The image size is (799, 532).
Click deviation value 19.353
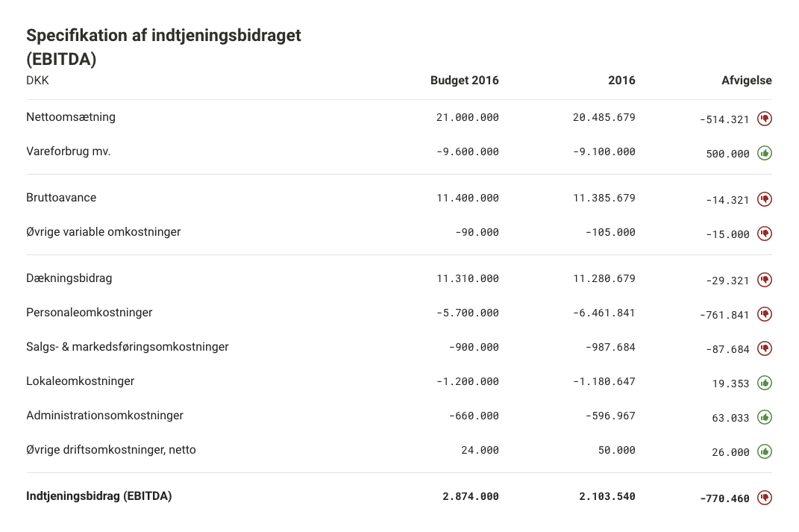click(x=730, y=384)
